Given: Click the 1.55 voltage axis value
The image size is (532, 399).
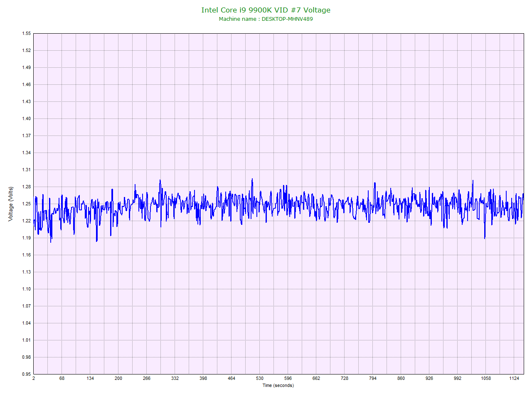Looking at the screenshot, I should coord(27,34).
